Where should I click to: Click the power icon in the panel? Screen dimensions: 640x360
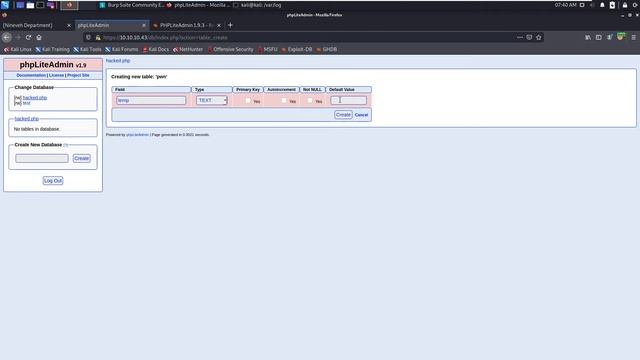click(636, 5)
